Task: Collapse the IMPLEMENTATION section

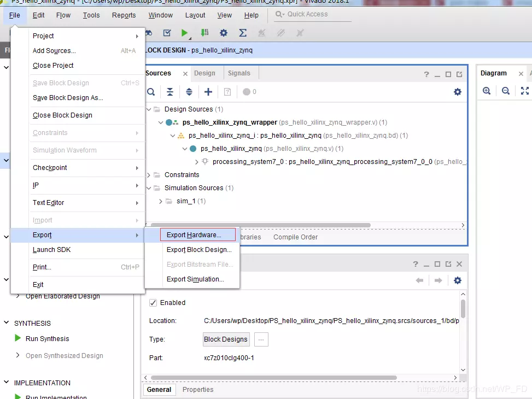Action: click(7, 382)
